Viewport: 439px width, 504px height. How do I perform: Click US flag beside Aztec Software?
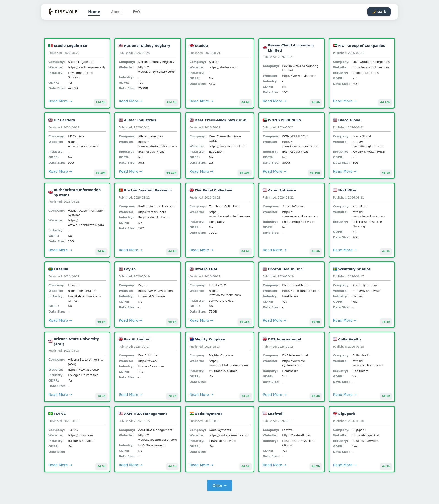click(x=265, y=190)
